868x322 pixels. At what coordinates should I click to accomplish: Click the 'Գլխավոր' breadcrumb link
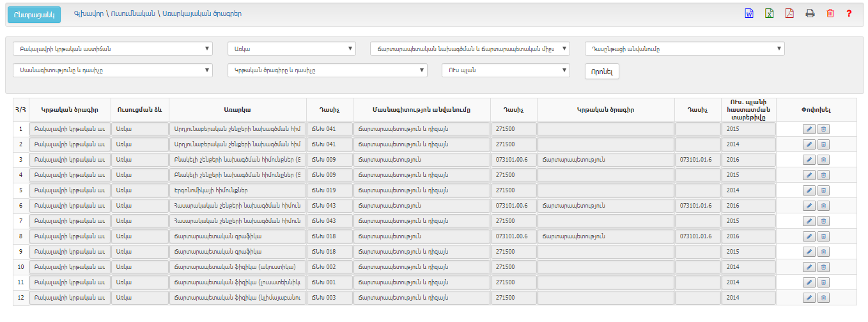pyautogui.click(x=88, y=13)
